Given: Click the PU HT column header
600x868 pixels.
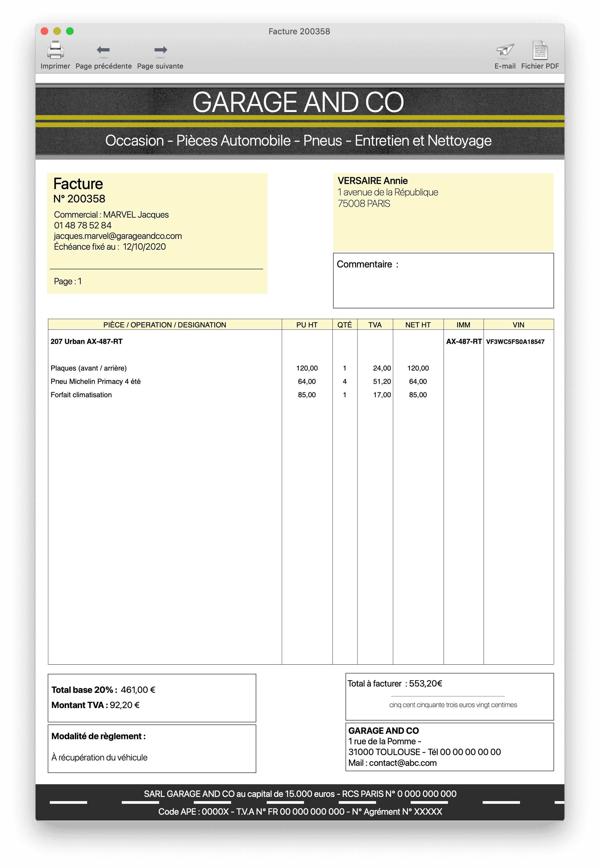Looking at the screenshot, I should [x=307, y=325].
